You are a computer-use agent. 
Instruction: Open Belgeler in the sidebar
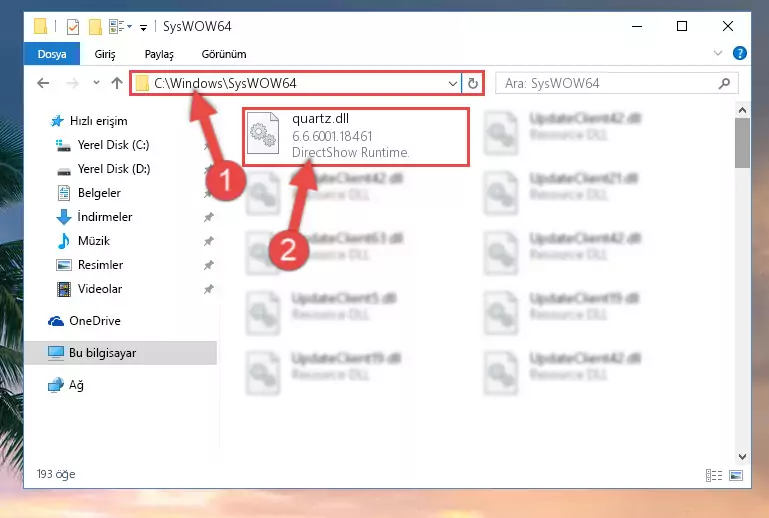[88, 193]
